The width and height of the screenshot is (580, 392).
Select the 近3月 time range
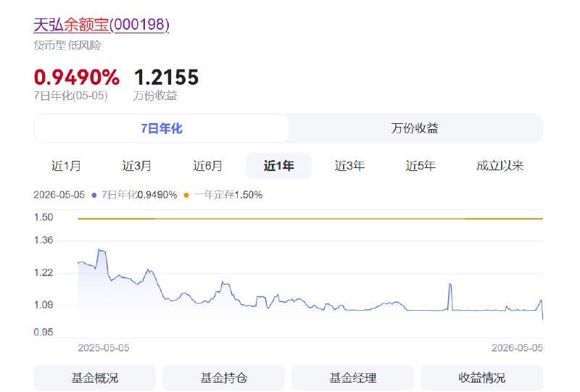tap(137, 166)
